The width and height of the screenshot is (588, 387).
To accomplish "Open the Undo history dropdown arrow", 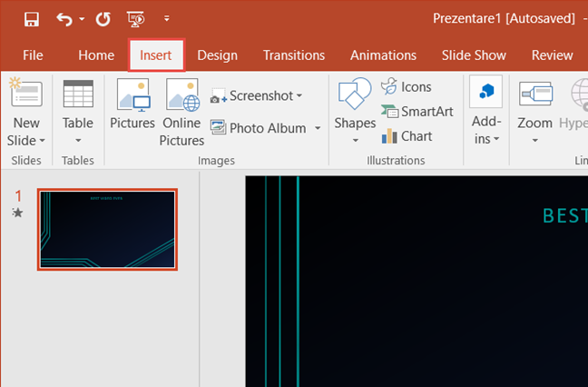I will pos(82,19).
